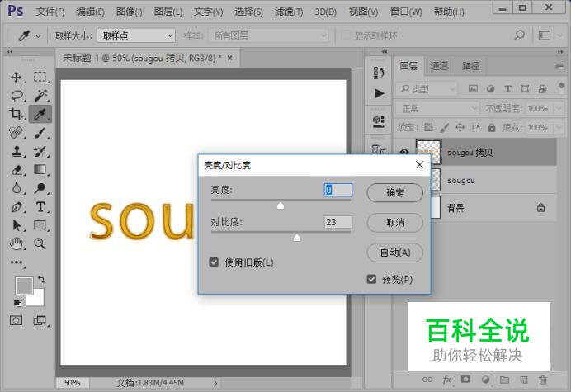Select the History Brush tool
Screen dimensions: 571x392
[x=40, y=151]
